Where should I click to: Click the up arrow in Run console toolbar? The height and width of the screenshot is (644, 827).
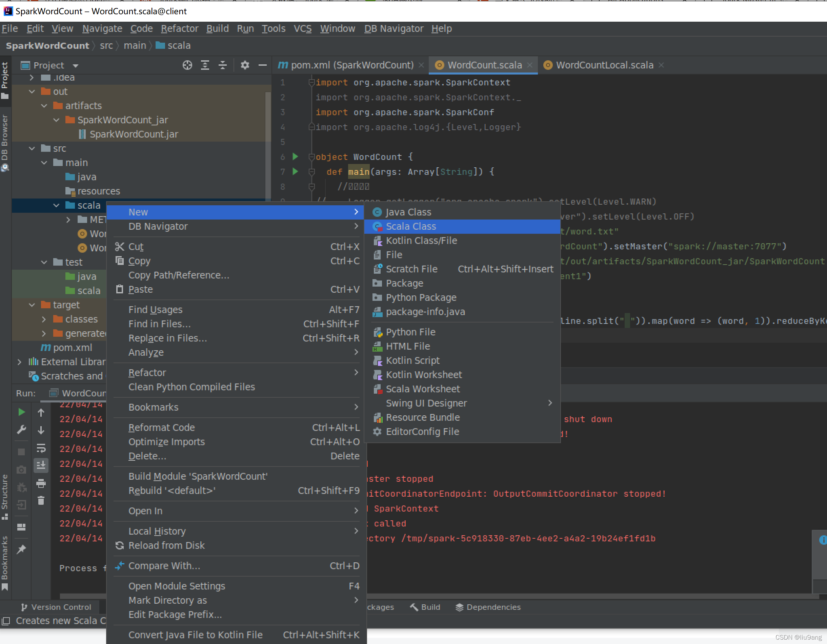click(x=41, y=412)
